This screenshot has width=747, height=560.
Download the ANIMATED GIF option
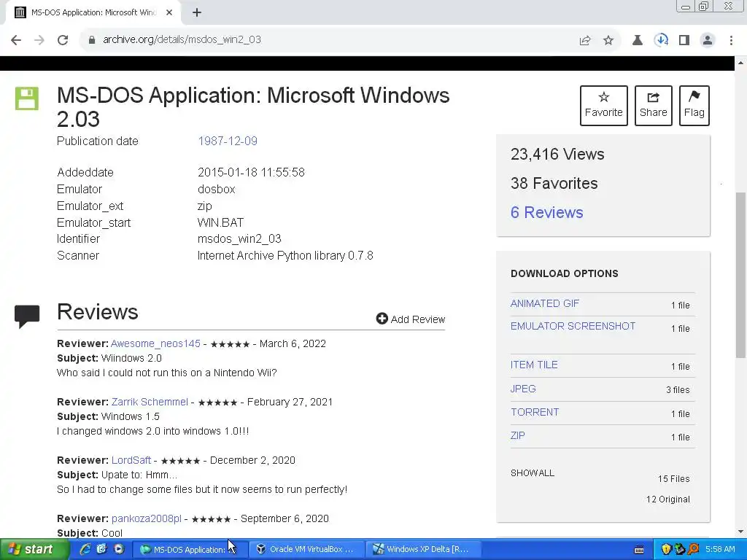tap(544, 303)
